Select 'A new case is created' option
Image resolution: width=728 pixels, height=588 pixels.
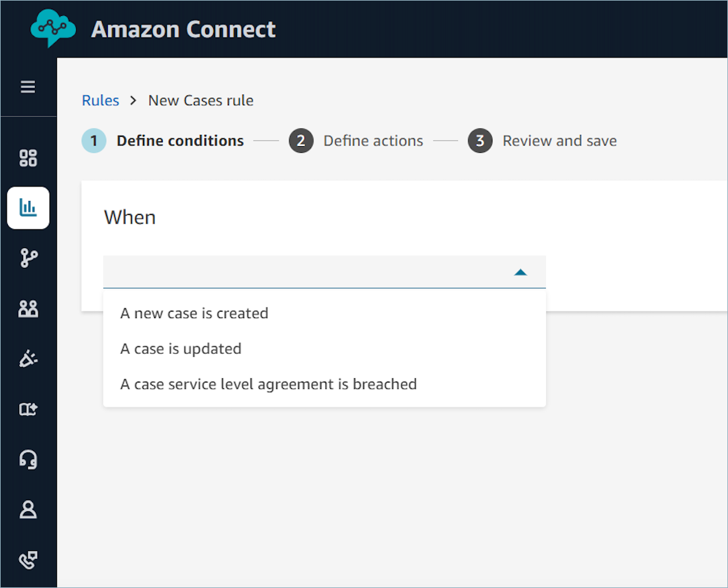coord(194,313)
